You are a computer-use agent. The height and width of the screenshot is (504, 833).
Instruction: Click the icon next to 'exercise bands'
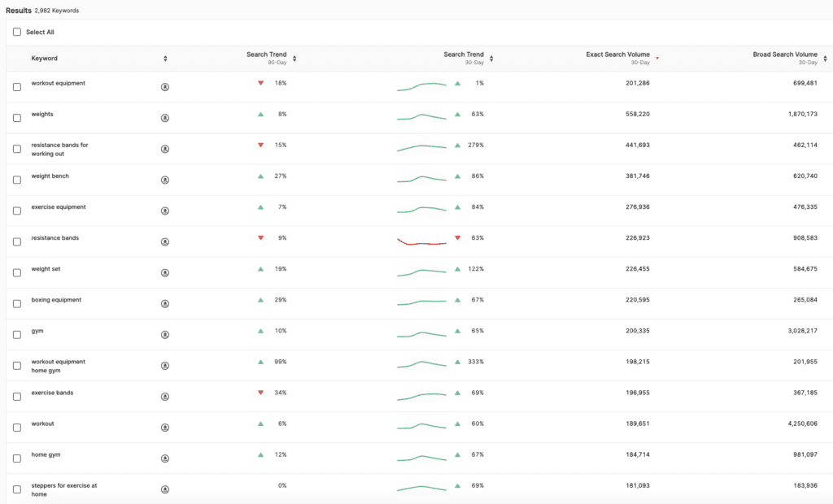pos(165,397)
